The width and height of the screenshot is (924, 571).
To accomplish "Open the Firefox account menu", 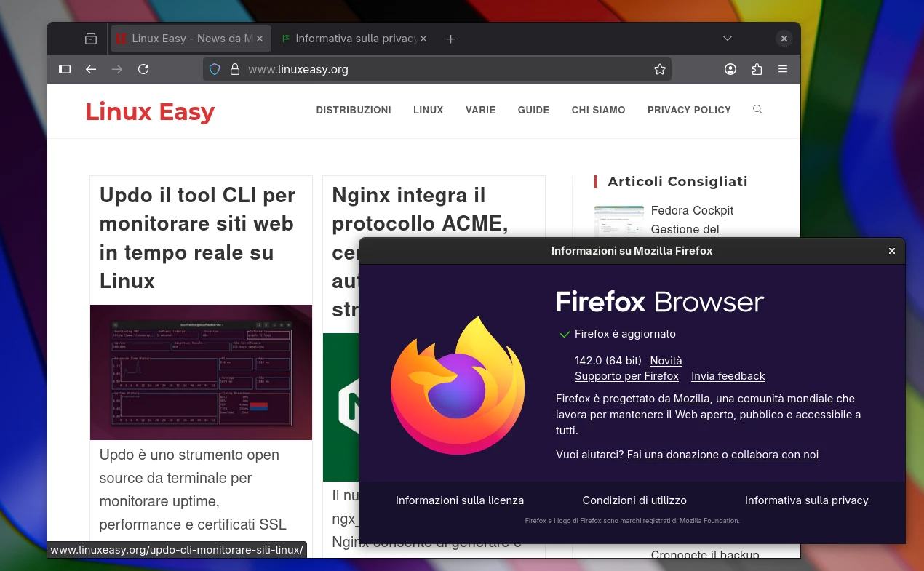I will tap(730, 69).
